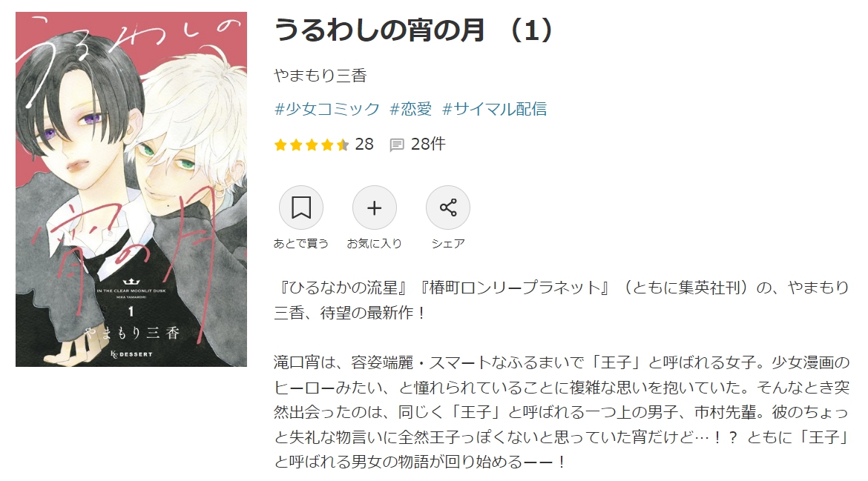The height and width of the screenshot is (481, 868).
Task: Click the tagline mentioning 『ひるなかの流星』
Action: point(562,299)
